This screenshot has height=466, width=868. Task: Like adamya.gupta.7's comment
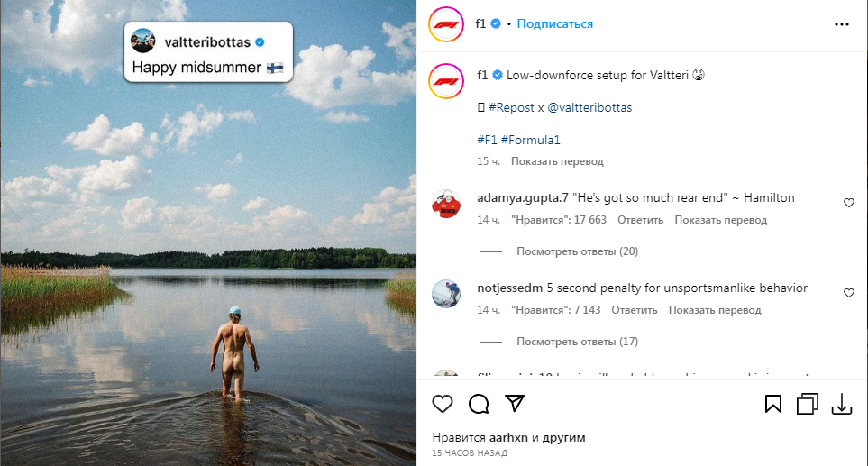[848, 203]
